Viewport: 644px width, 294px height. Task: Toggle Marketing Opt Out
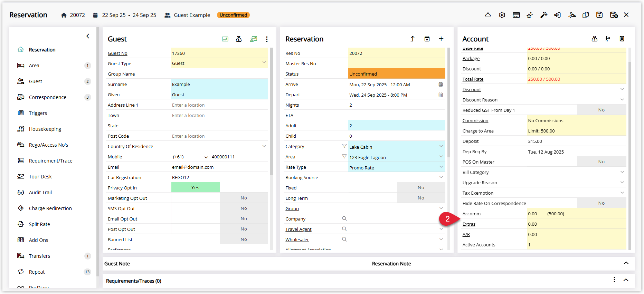[x=244, y=198]
